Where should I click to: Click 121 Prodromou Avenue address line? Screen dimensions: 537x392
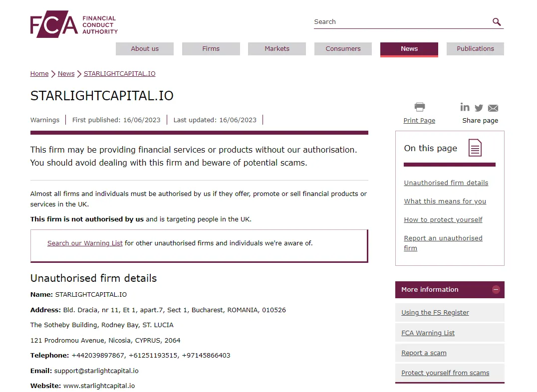(x=105, y=340)
